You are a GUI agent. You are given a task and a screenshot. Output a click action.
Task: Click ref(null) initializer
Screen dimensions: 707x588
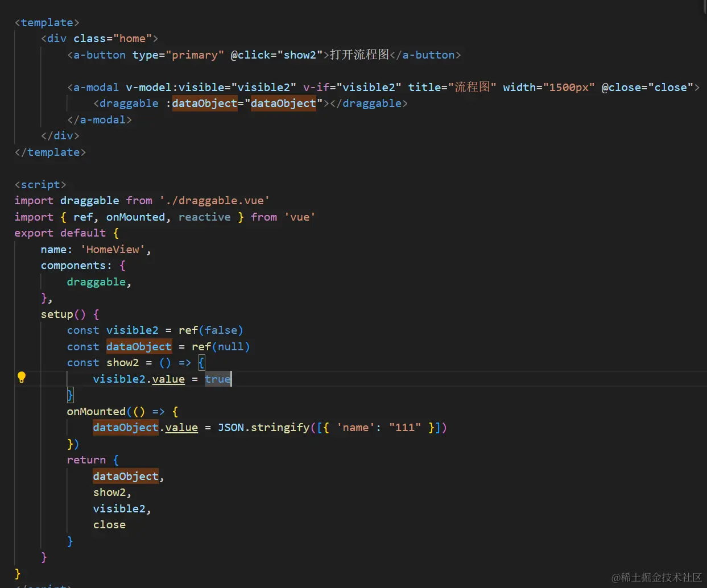[x=221, y=347]
